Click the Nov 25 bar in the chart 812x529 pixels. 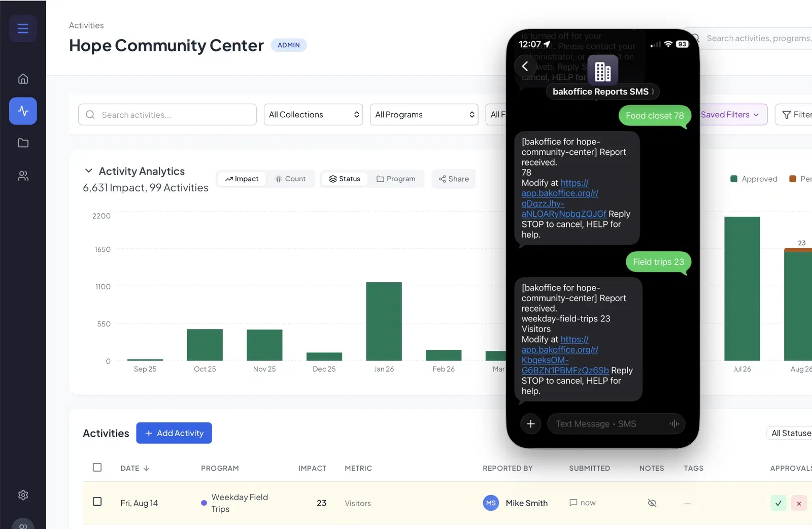(264, 345)
